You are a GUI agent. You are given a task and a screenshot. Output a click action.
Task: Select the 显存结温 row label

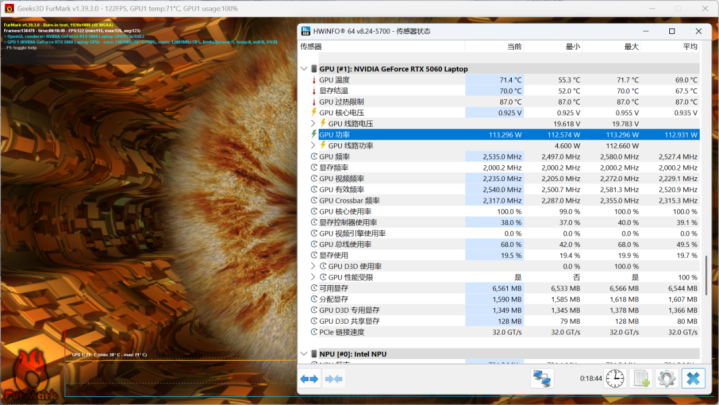(333, 91)
